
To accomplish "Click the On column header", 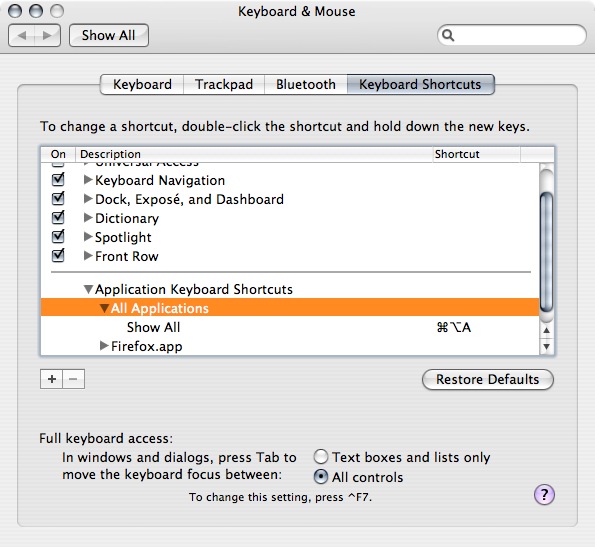I will tap(58, 154).
